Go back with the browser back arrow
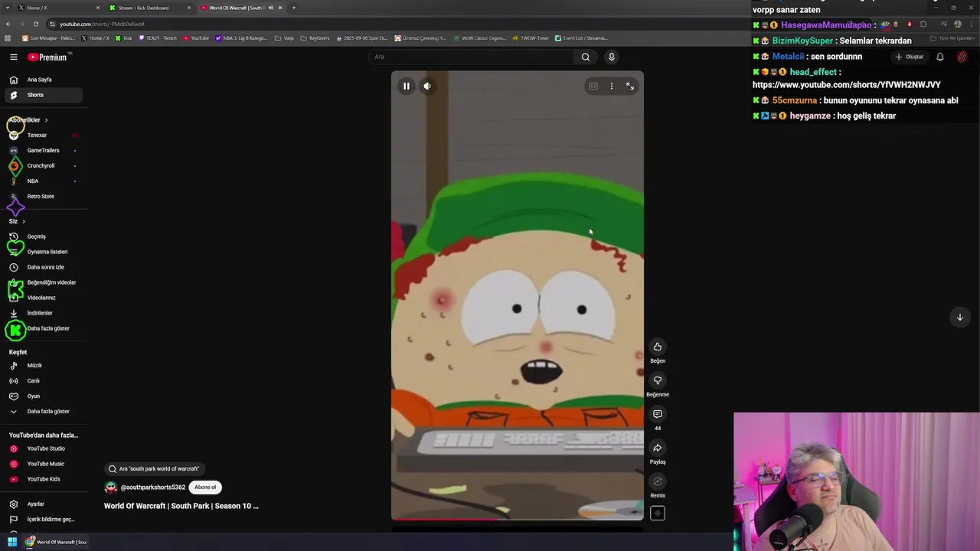980x551 pixels. [8, 24]
